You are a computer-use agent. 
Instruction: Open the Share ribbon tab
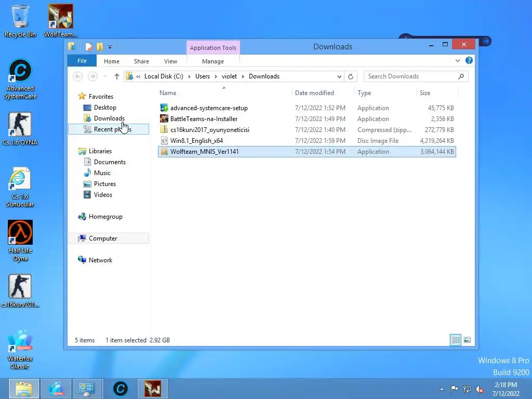pyautogui.click(x=141, y=61)
